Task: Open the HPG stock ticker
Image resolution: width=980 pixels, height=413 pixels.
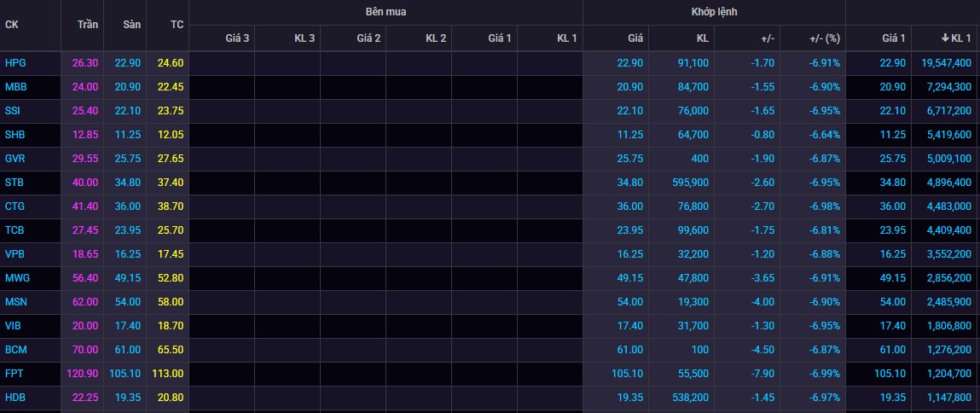Action: (15, 62)
